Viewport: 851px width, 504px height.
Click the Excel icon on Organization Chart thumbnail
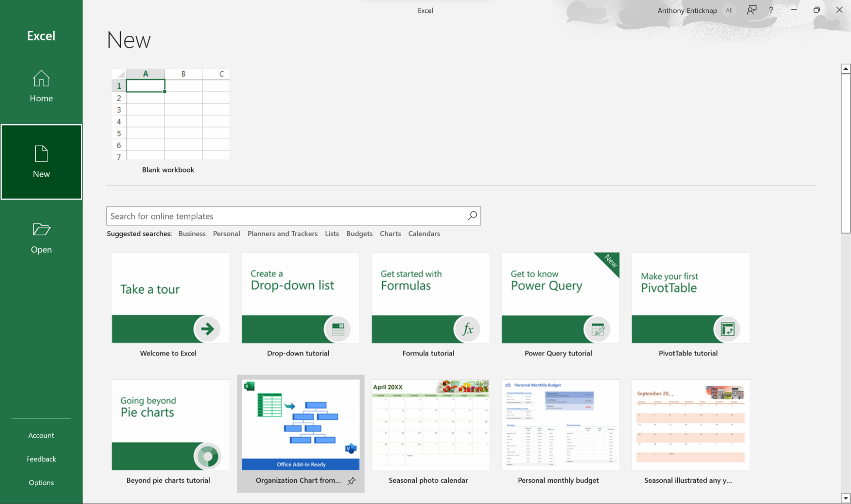pos(249,386)
